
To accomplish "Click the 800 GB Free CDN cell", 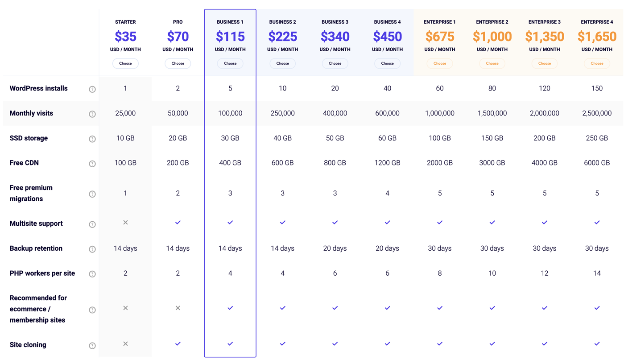I will pyautogui.click(x=335, y=163).
